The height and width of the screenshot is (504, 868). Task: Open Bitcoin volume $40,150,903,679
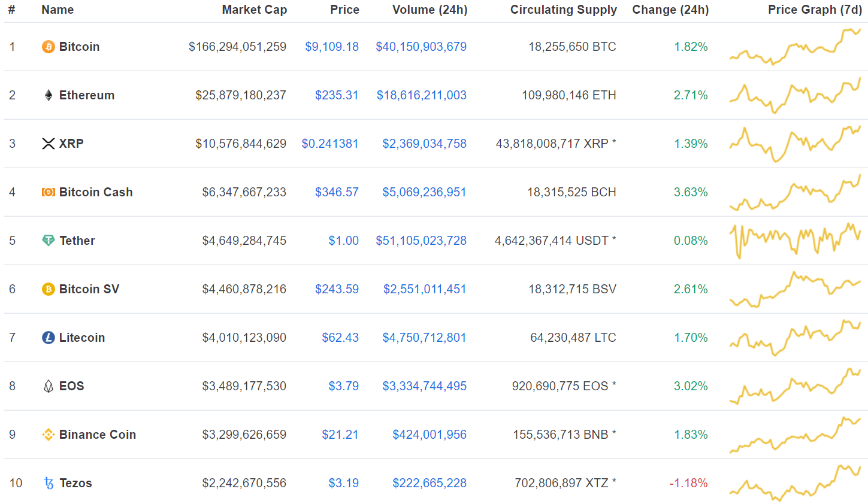(421, 47)
